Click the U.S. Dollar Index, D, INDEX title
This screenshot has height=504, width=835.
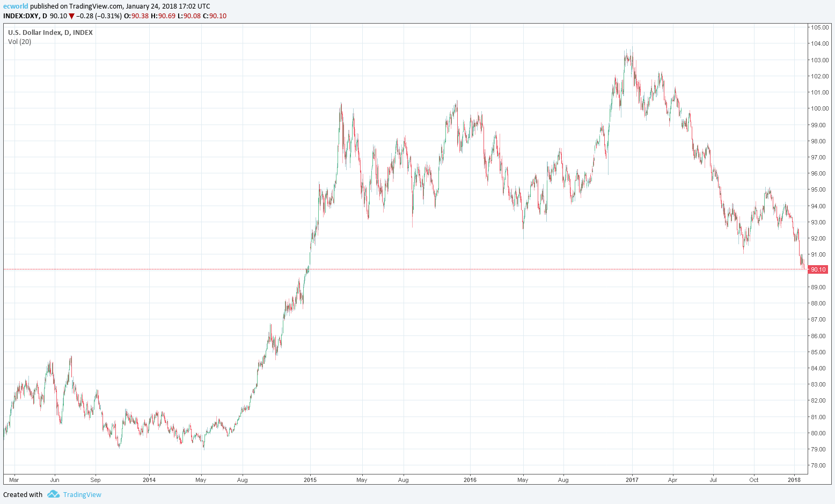[50, 32]
